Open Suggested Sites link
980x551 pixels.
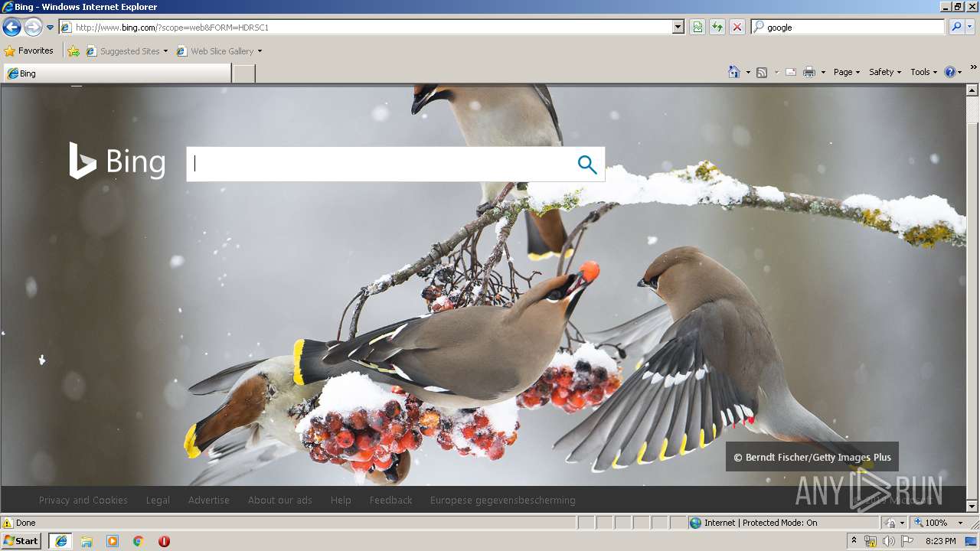126,51
